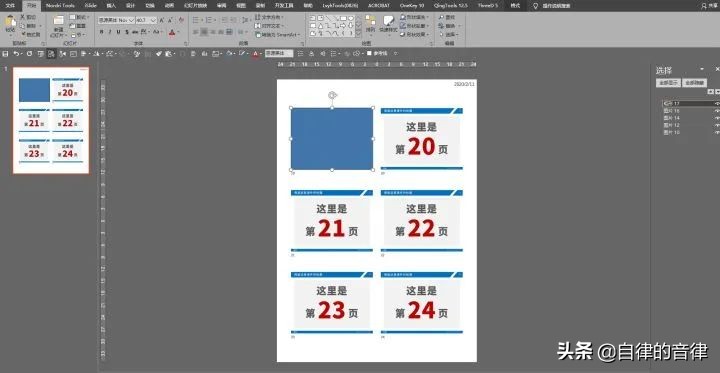The width and height of the screenshot is (720, 373).
Task: Select the slide 23 picture on canvas
Action: point(332,303)
